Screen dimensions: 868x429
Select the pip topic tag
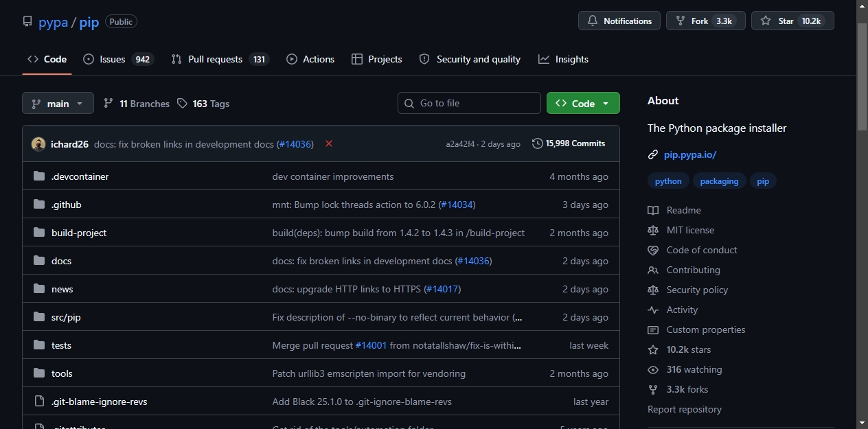pyautogui.click(x=763, y=181)
